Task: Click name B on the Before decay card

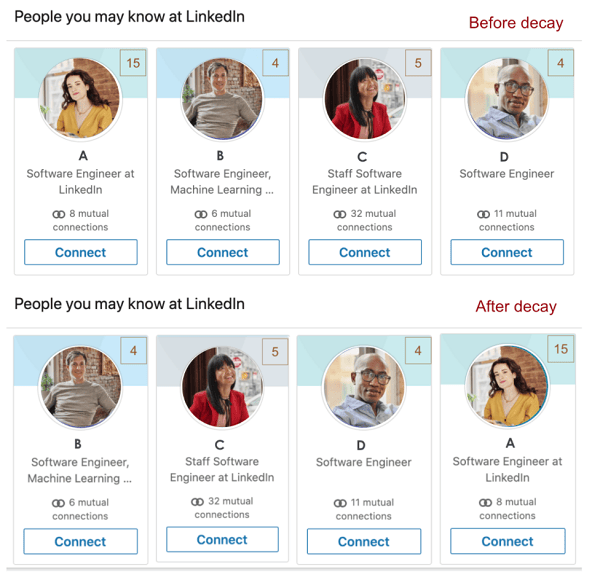Action: (221, 157)
